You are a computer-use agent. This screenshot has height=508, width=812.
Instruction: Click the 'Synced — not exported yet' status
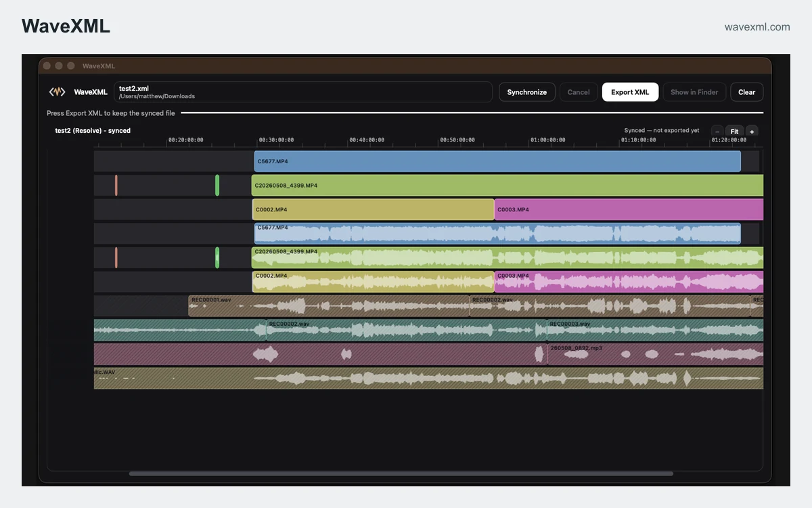662,131
